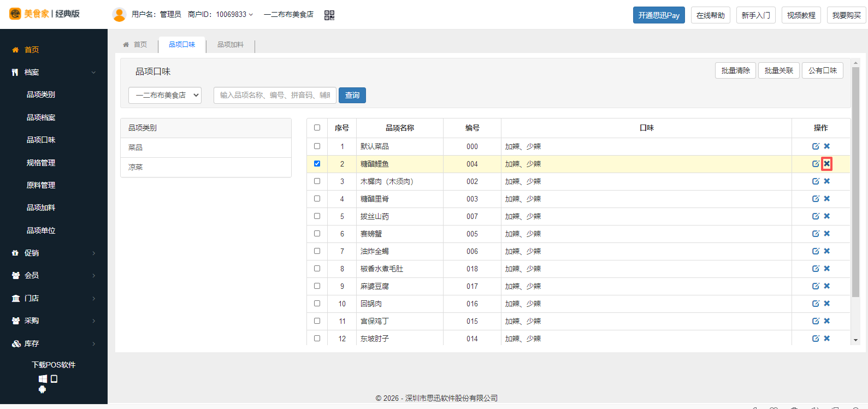Download Windows POS software icon
This screenshot has width=868, height=409.
(x=43, y=379)
